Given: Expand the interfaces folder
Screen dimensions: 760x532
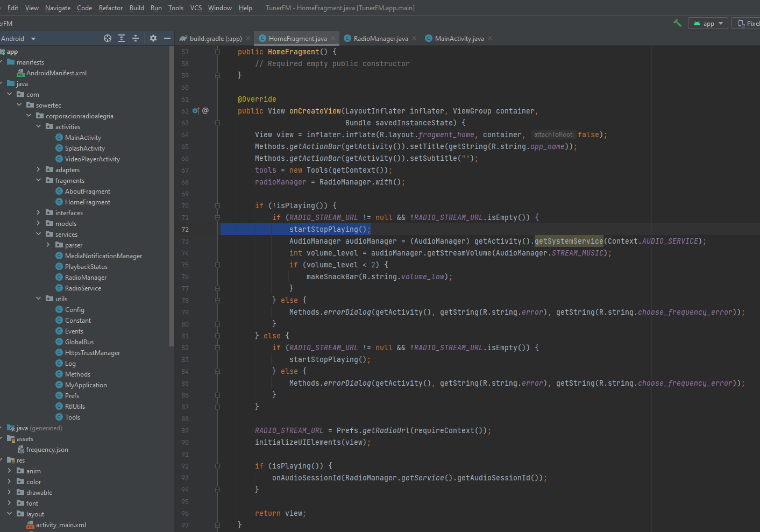Looking at the screenshot, I should [x=38, y=212].
